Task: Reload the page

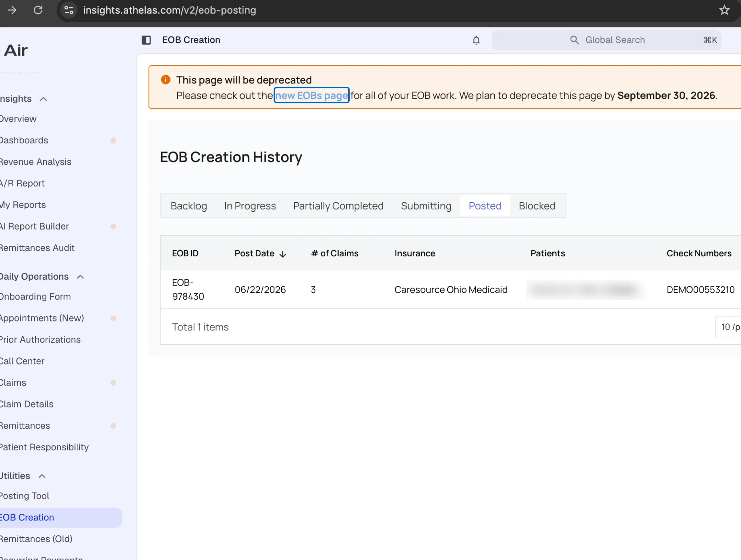Action: tap(38, 10)
